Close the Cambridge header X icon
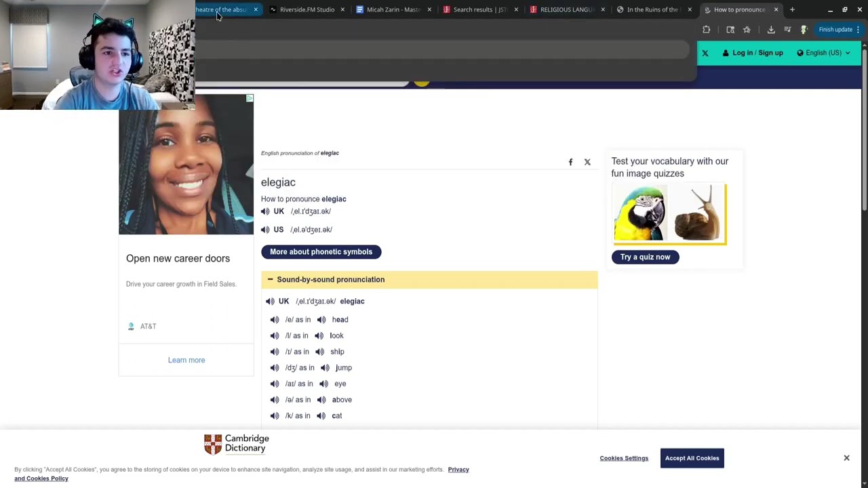 click(x=705, y=53)
